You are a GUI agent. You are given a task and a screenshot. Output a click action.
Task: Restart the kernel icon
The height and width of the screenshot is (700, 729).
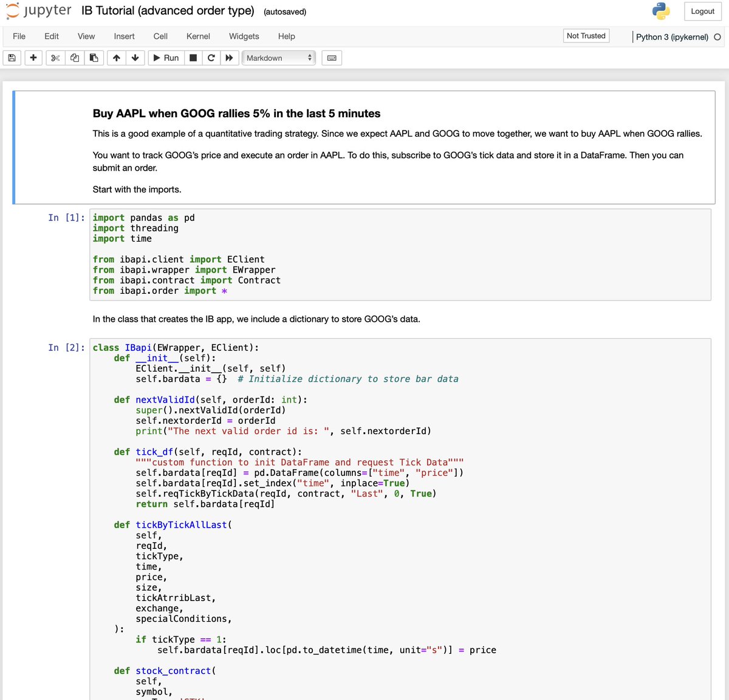pos(211,58)
